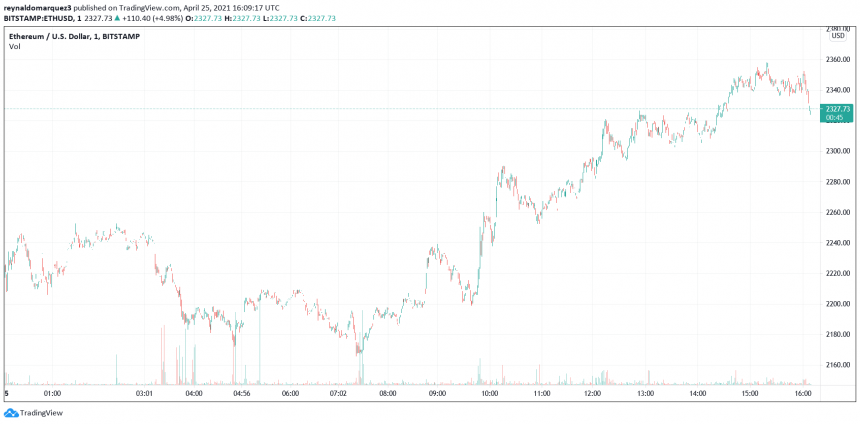
Task: Click the 10:00 time axis label
Action: (490, 395)
